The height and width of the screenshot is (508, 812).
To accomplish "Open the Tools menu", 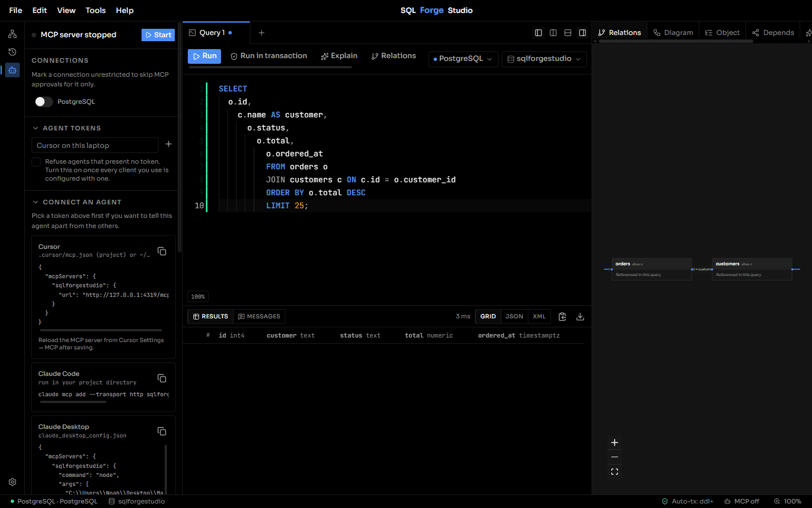I will click(x=95, y=10).
